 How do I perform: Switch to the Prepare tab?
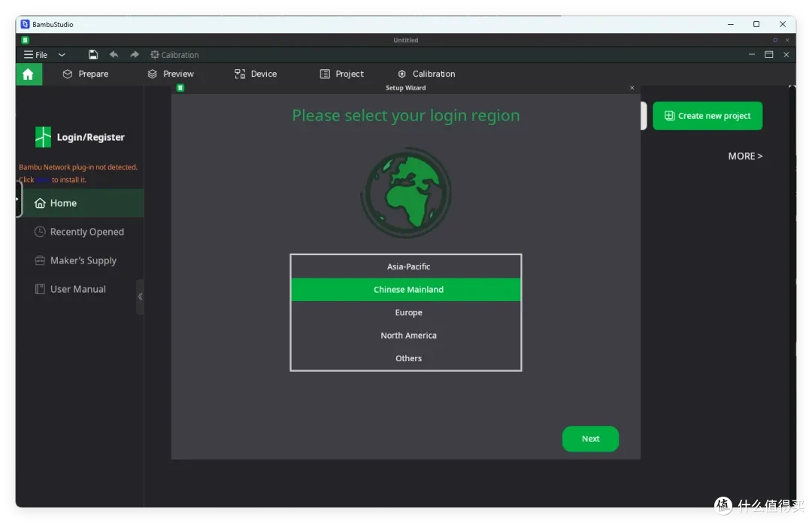pyautogui.click(x=86, y=74)
